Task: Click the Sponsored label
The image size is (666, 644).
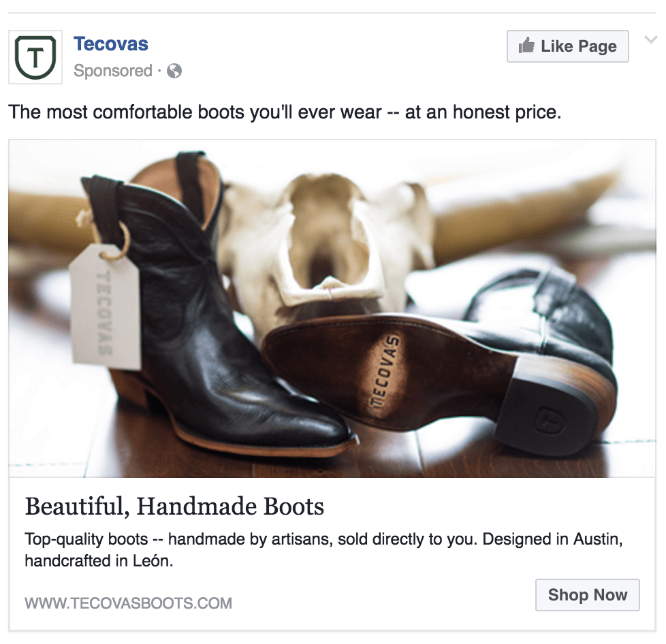Action: point(113,71)
